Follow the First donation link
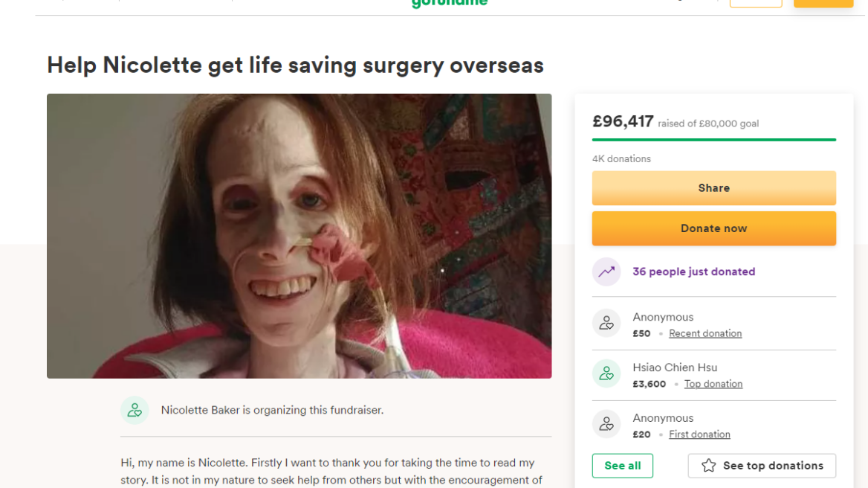 point(699,434)
